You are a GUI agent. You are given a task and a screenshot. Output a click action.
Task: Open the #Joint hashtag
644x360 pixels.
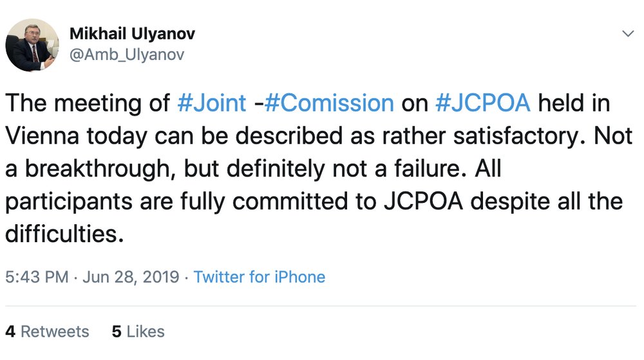pos(211,103)
